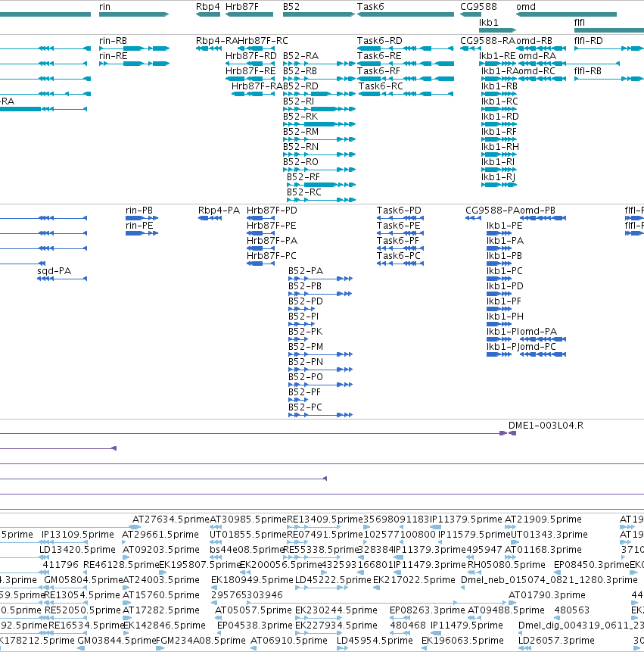Open the Task6-RC transcript label
Viewport: 644px width, 652px height.
(381, 86)
